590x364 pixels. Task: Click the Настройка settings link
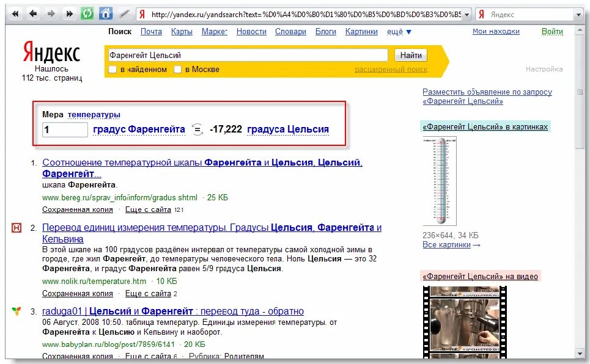544,69
